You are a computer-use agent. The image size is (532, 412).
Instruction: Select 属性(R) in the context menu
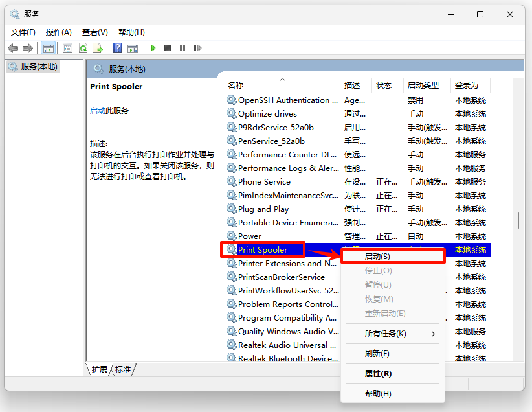pos(378,374)
